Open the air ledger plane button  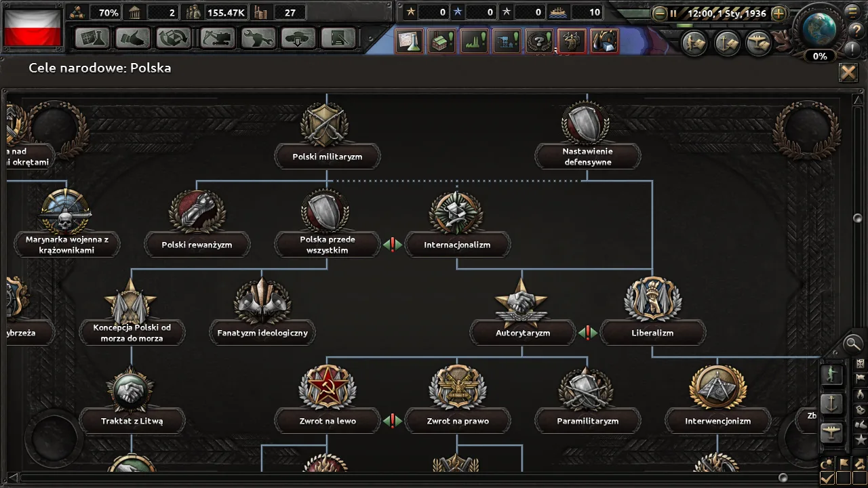pyautogui.click(x=759, y=43)
